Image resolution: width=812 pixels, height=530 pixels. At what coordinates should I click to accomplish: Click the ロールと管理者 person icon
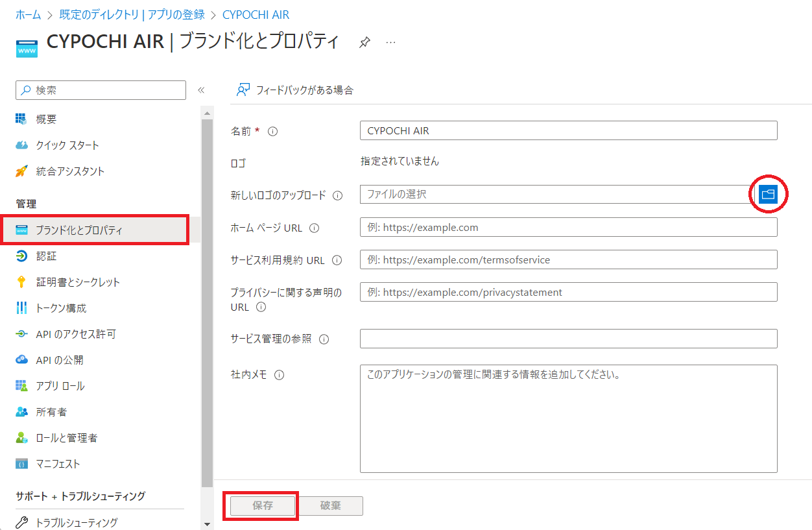coord(22,438)
